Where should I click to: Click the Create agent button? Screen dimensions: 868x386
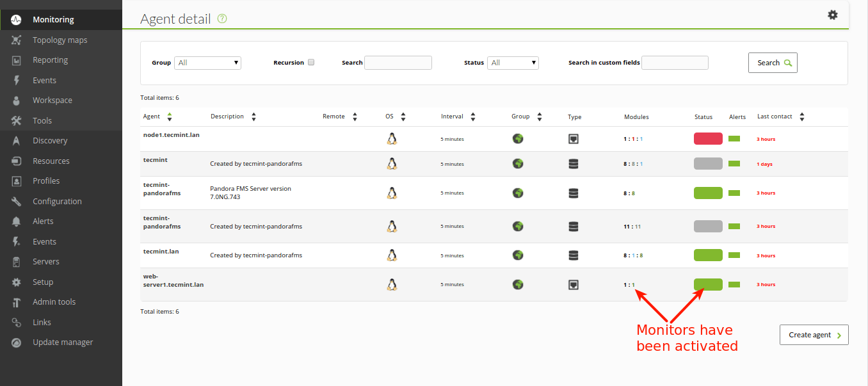tap(814, 335)
